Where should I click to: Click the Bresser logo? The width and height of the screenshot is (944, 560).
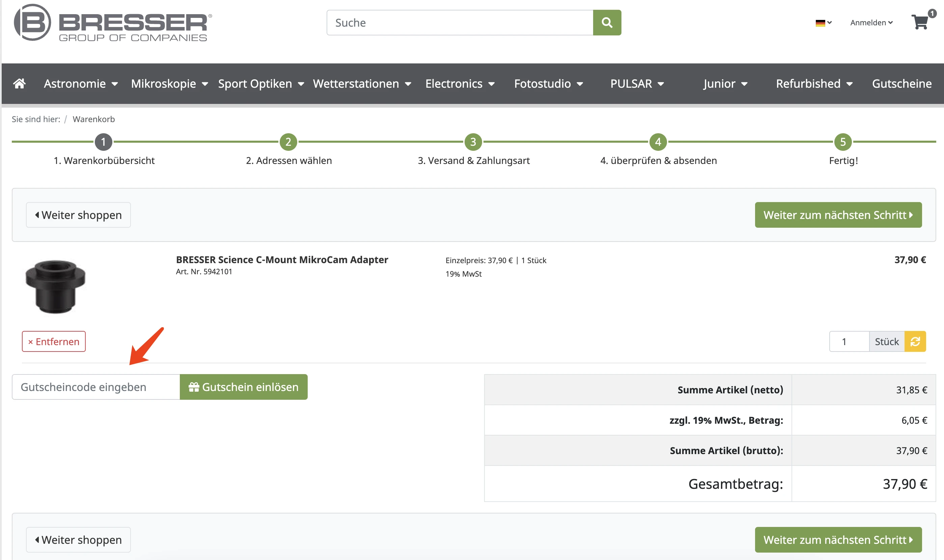[113, 23]
